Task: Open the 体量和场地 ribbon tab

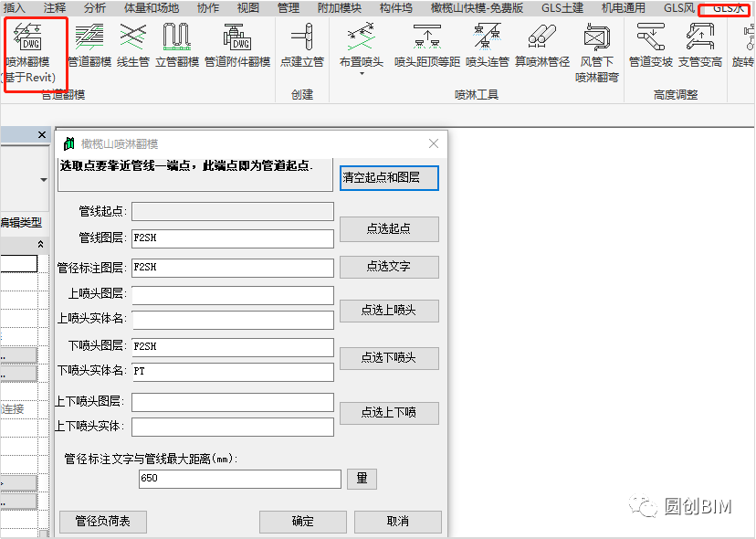Action: coord(152,7)
